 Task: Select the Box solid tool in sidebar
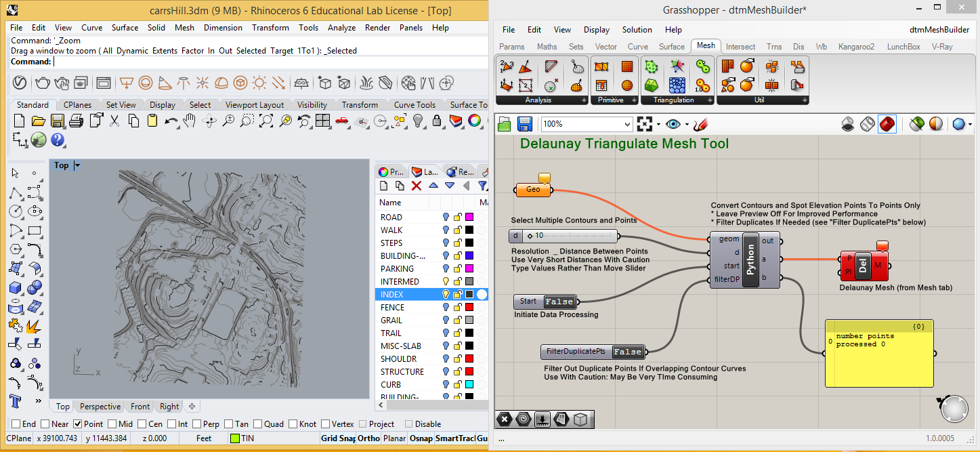(16, 288)
